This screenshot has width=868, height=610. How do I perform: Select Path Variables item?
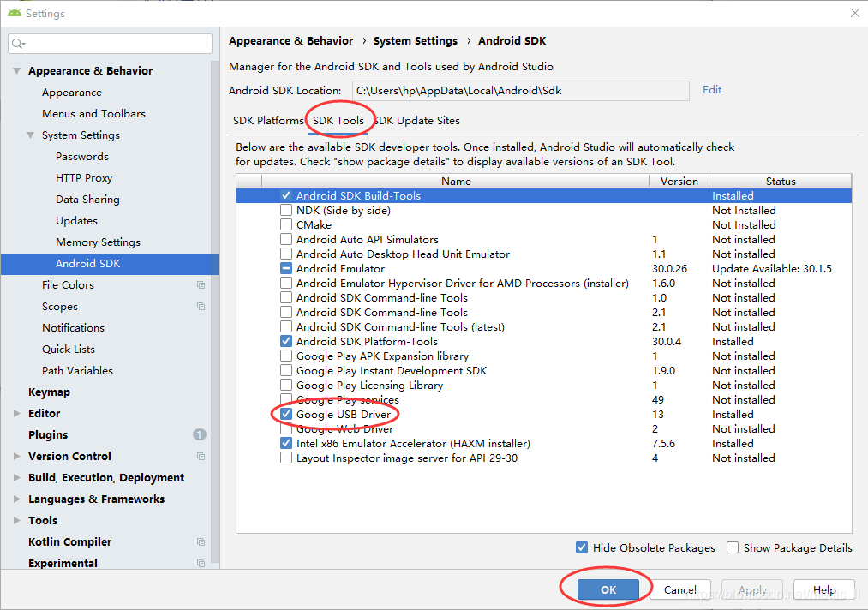[x=77, y=370]
